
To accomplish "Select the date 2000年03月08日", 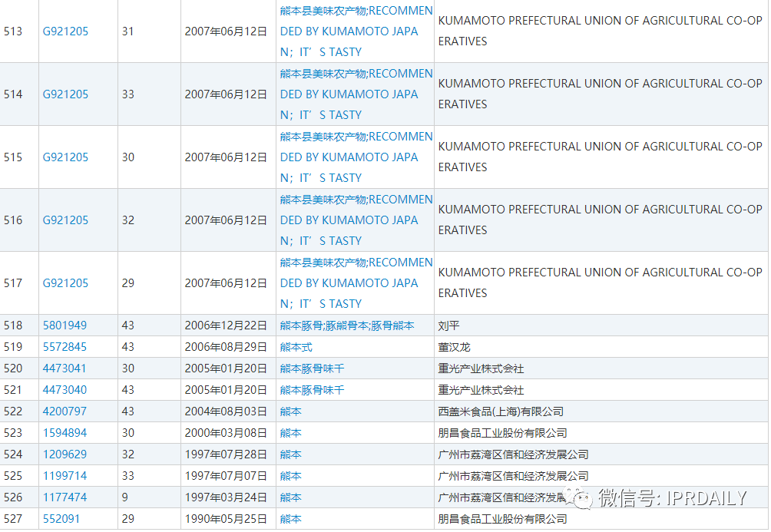I will click(x=226, y=433).
